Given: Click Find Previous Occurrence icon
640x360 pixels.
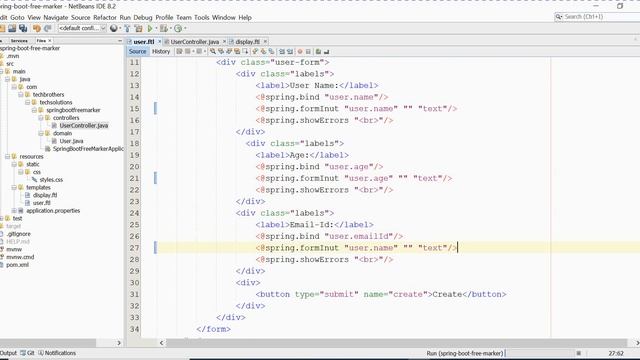Looking at the screenshot, I should pos(221,51).
